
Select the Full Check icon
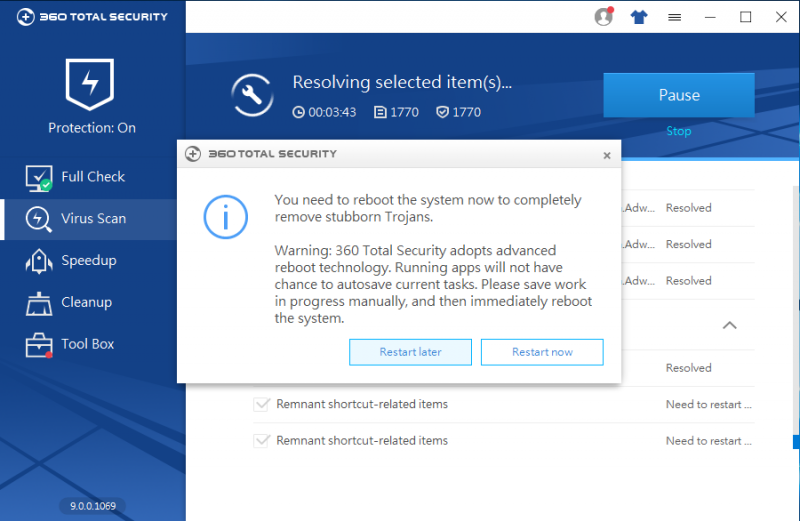38,177
